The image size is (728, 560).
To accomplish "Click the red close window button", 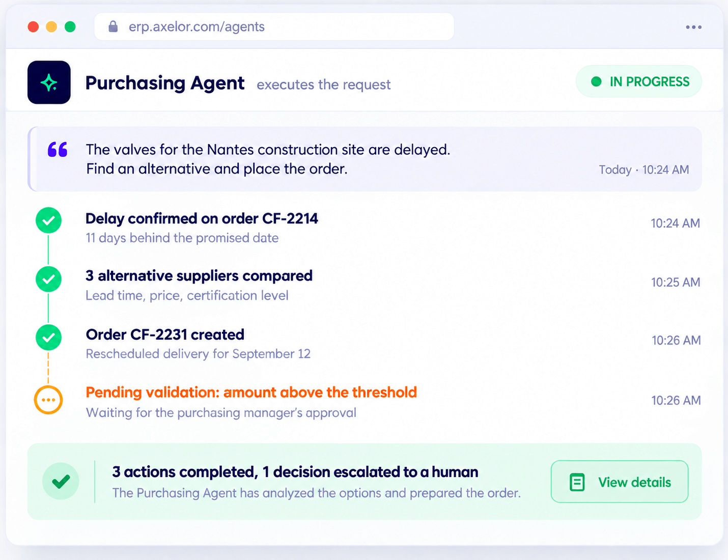I will click(x=33, y=26).
